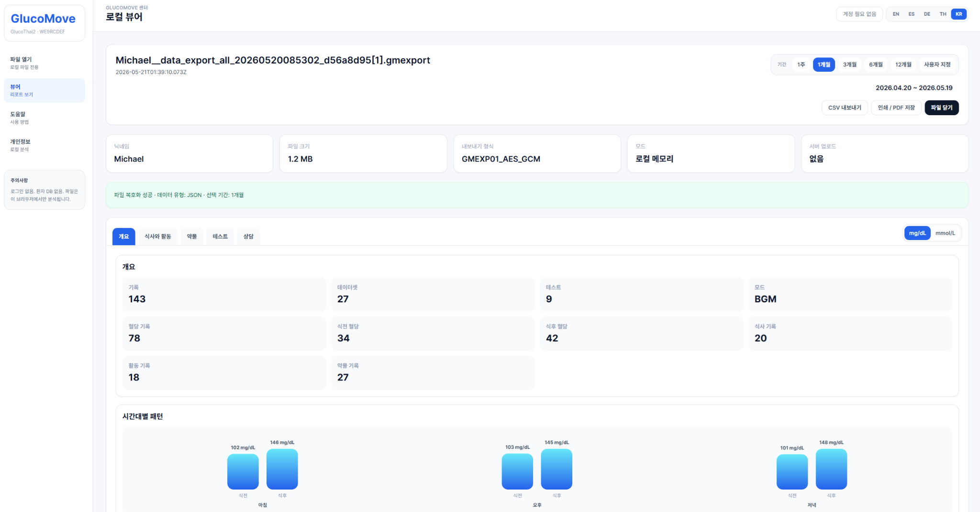Click the 식후 혈당 42 stat card

click(641, 334)
